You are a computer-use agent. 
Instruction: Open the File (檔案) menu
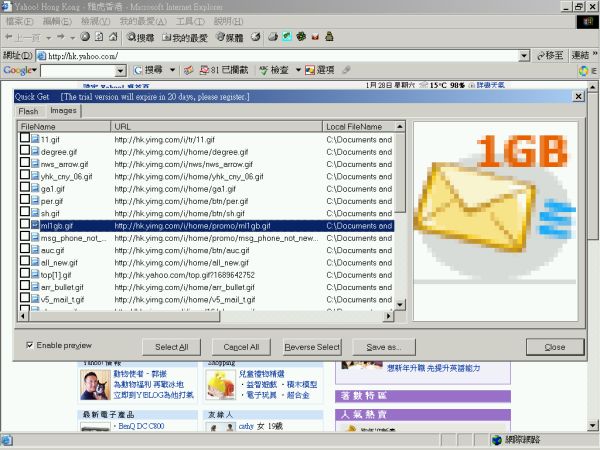tap(20, 21)
